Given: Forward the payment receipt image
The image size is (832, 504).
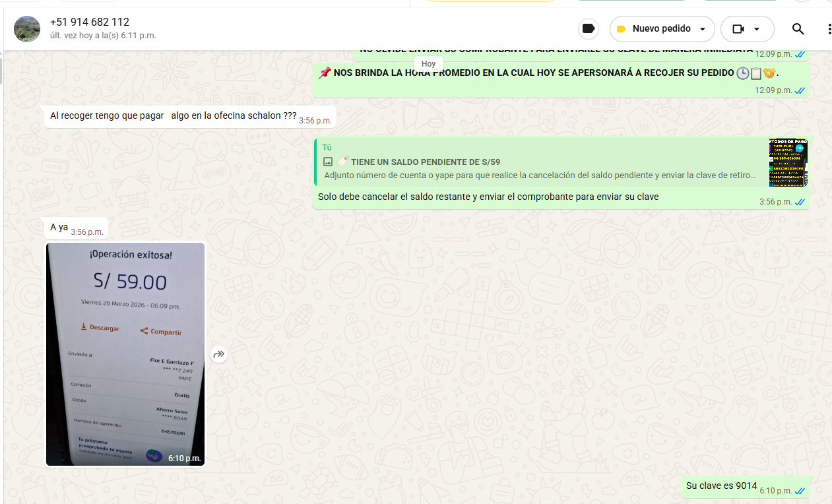Looking at the screenshot, I should click(x=219, y=354).
